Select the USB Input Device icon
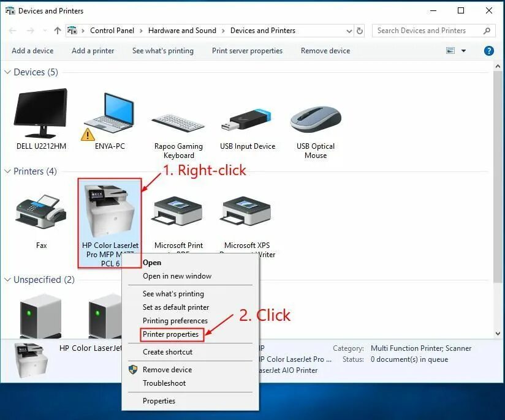Screen dimensions: 505x420 pos(247,119)
